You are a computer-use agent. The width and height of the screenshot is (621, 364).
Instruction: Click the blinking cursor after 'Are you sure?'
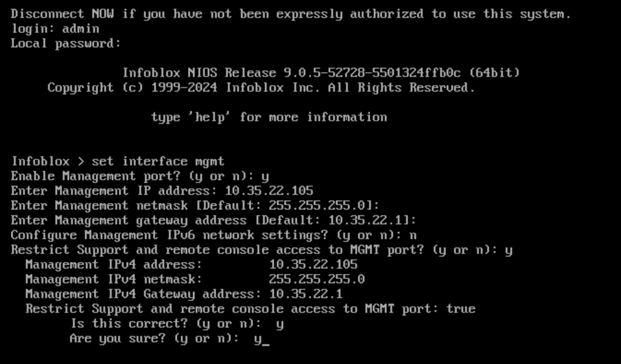pos(265,340)
